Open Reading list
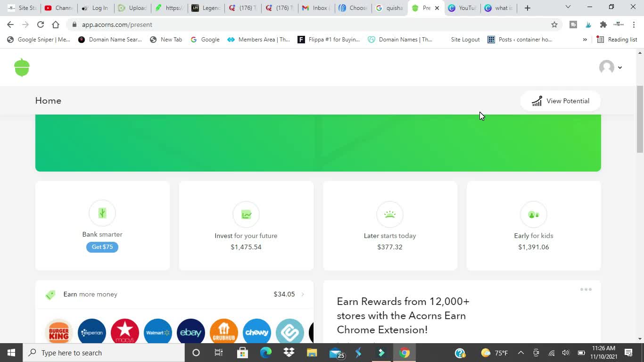The height and width of the screenshot is (362, 644). click(x=617, y=40)
